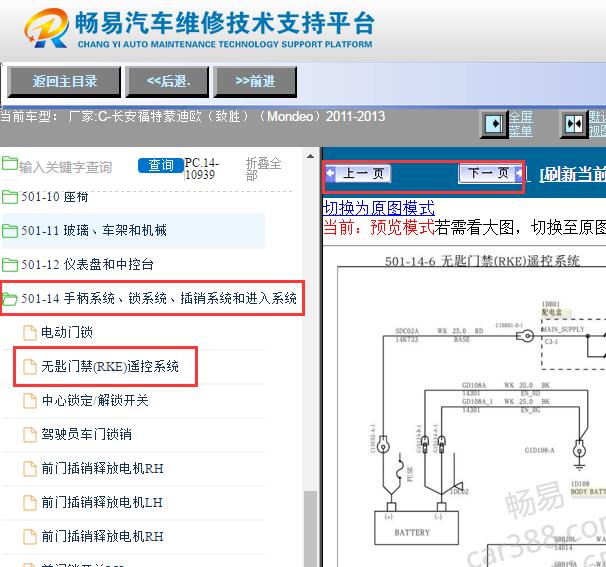Click document icon of 驾驶员车门锁销
Screen dimensions: 606x567
(30, 435)
